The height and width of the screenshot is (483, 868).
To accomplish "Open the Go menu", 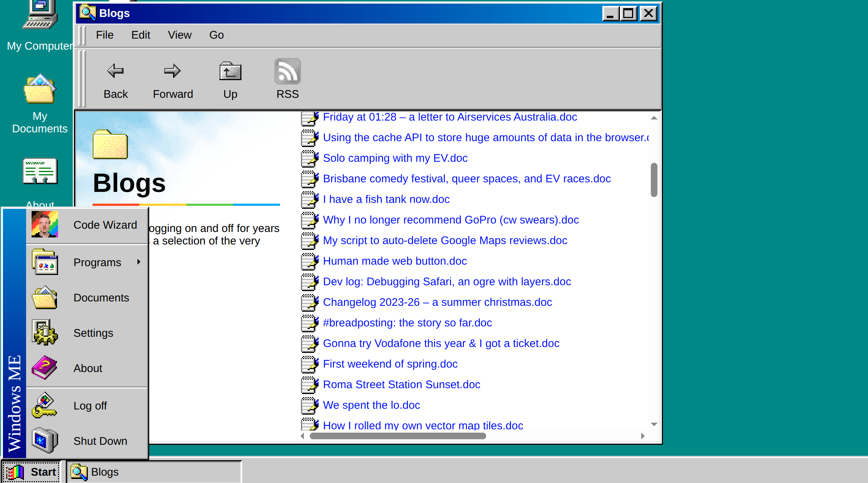I will pyautogui.click(x=216, y=35).
